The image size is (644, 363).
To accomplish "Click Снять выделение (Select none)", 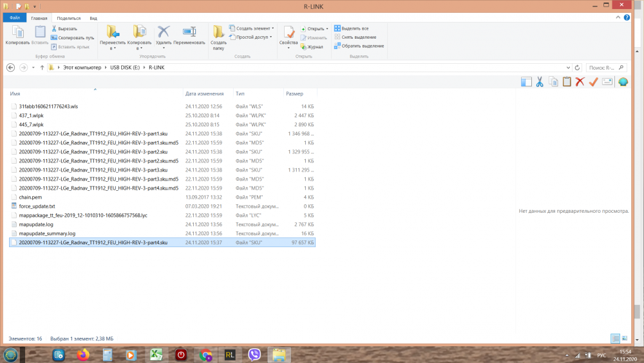I will point(355,37).
